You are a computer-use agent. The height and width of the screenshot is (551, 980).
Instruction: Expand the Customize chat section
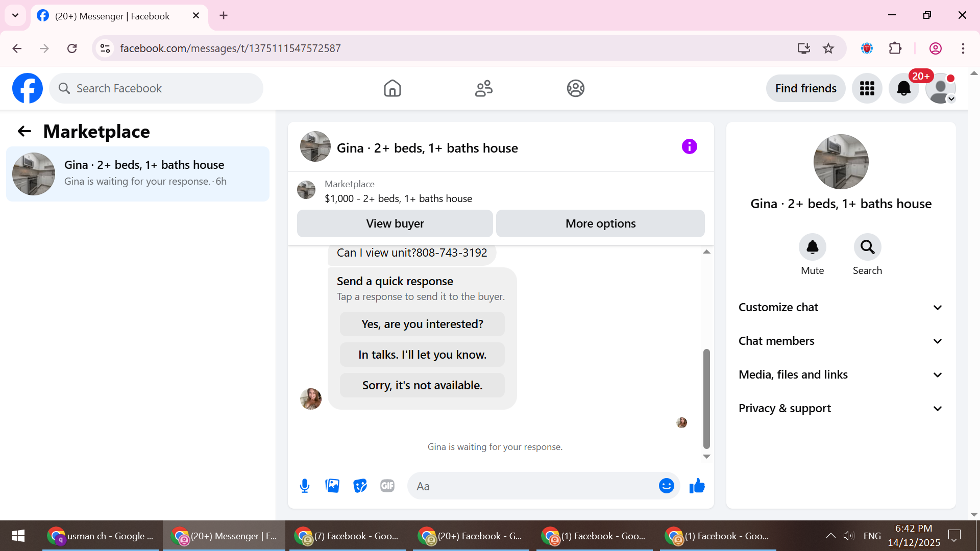840,307
